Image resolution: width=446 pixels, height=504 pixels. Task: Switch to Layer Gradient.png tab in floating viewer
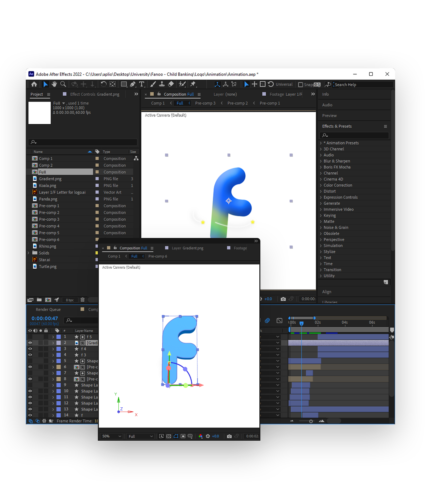187,248
